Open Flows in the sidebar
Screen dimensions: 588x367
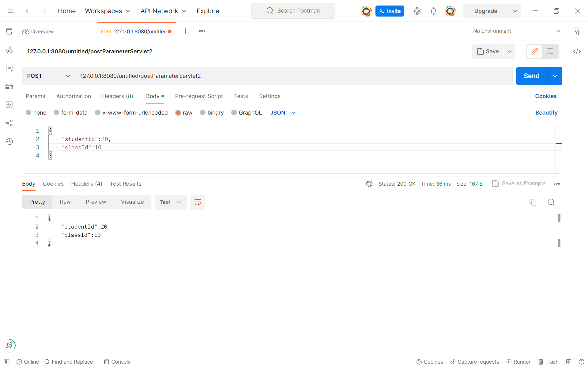(x=9, y=123)
